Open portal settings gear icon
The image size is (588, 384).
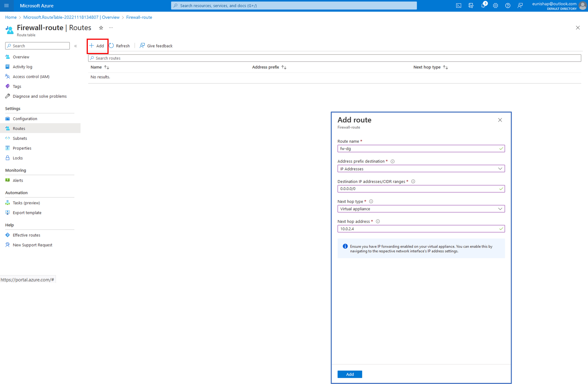(495, 6)
